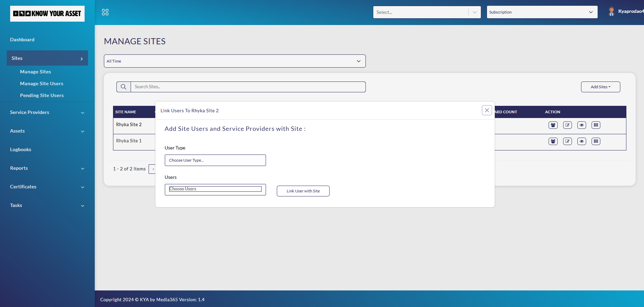Click the four-circle menu icon in header

(105, 12)
